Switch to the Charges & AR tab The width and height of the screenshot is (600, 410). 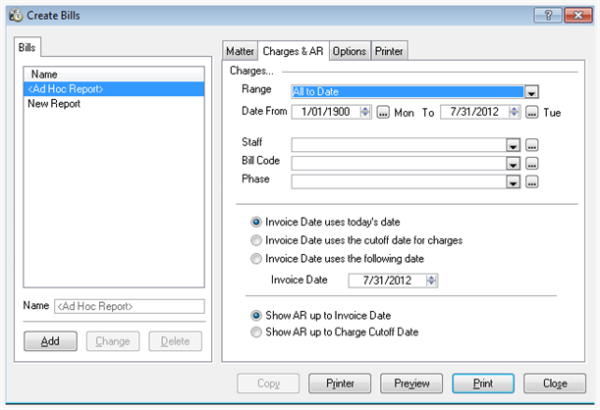(x=293, y=51)
